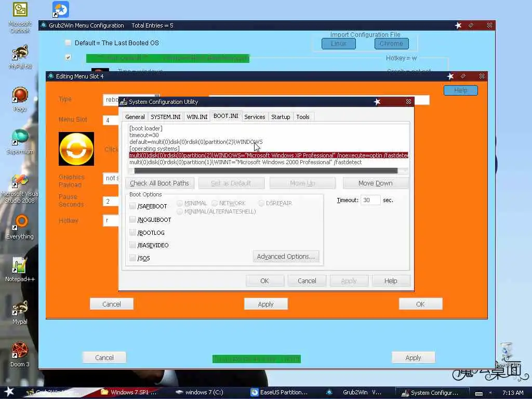Click the star icon in System Configuration Utility titlebar
The height and width of the screenshot is (399, 532).
(377, 102)
